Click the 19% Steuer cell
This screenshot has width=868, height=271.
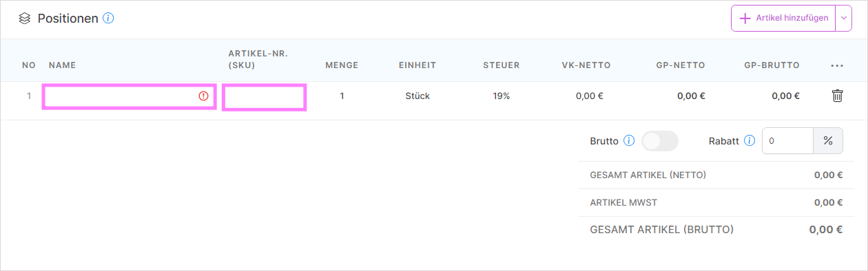[x=502, y=96]
